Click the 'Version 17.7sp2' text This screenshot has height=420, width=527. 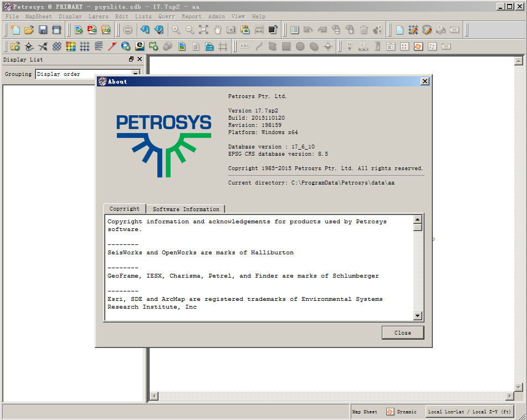[253, 111]
